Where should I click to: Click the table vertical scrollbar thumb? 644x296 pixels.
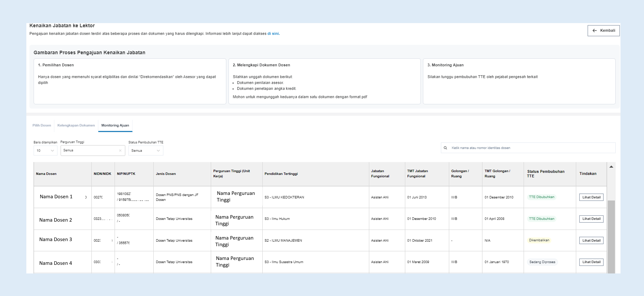[x=611, y=237]
